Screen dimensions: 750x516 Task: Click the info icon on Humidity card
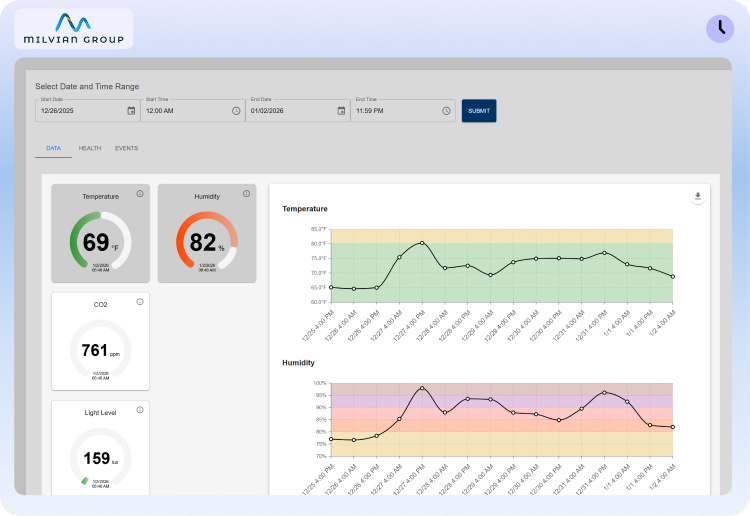[246, 194]
